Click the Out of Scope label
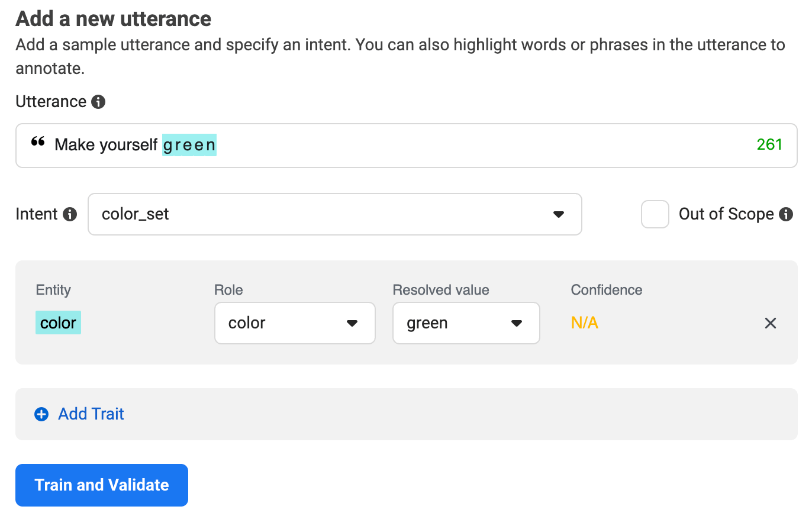Image resolution: width=812 pixels, height=516 pixels. (x=726, y=214)
